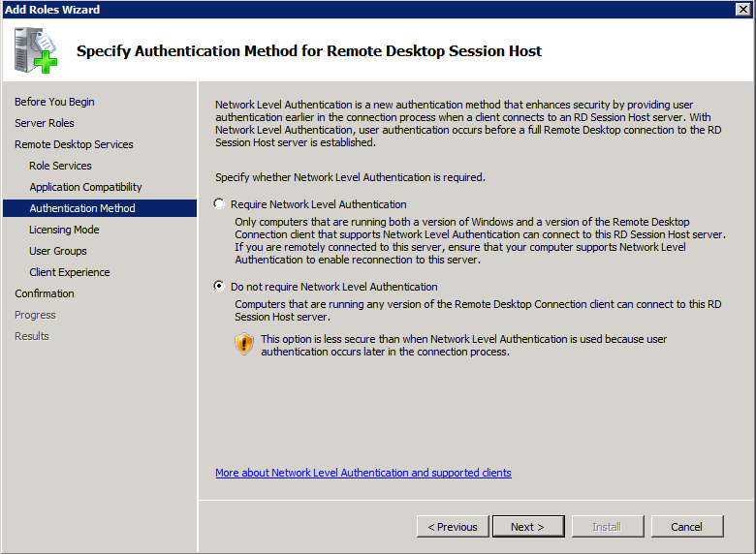Close the Add Roles Wizard window

(x=743, y=9)
